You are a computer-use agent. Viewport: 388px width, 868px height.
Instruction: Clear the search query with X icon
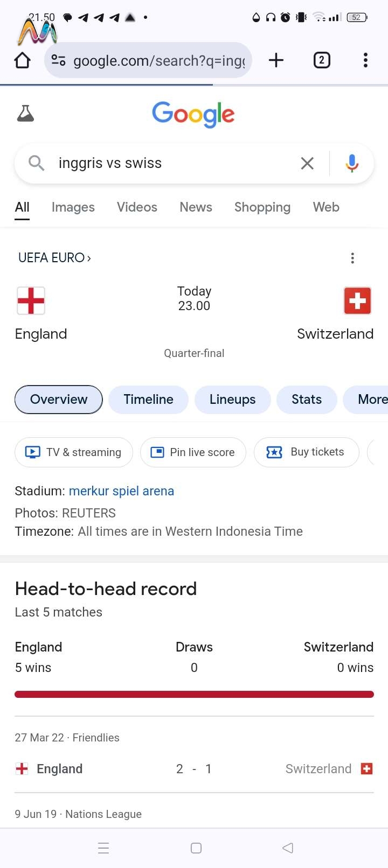(x=307, y=163)
